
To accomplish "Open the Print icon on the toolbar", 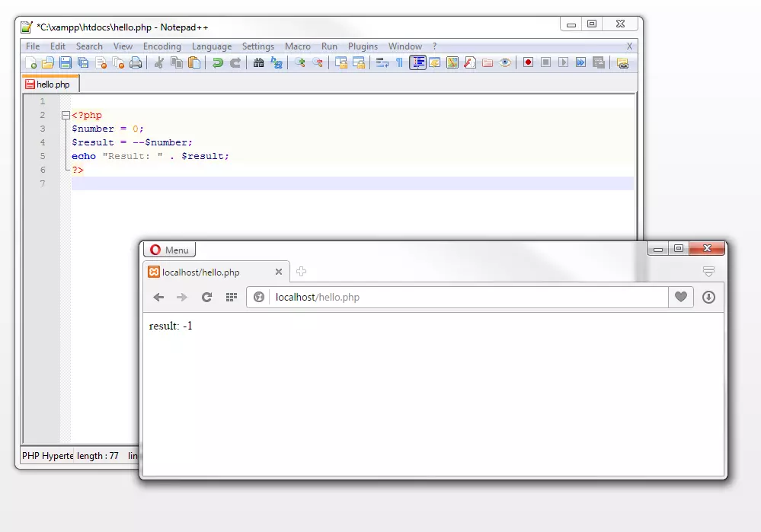I will tap(135, 62).
